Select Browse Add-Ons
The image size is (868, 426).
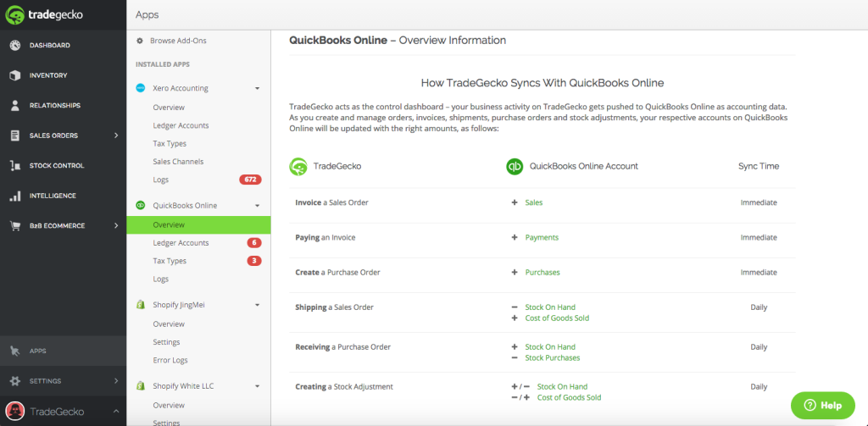pos(177,41)
